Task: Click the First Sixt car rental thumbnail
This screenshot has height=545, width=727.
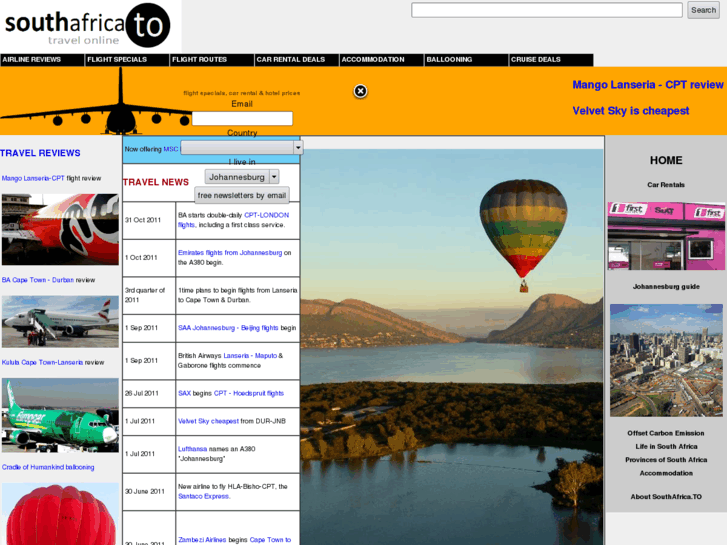Action: click(x=666, y=236)
